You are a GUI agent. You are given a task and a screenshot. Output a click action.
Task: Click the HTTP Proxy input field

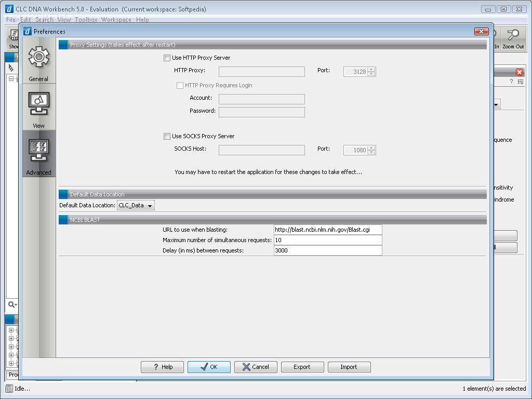pos(262,72)
